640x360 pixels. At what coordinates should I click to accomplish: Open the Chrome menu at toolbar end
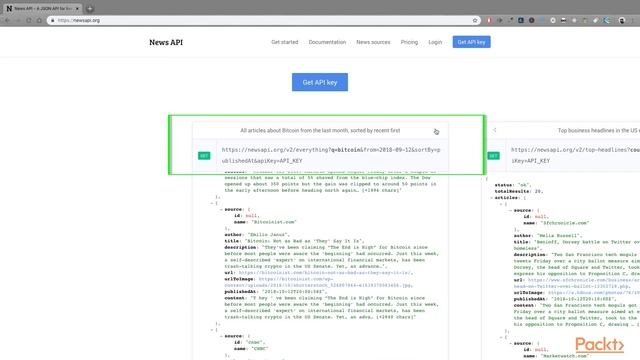click(x=632, y=20)
